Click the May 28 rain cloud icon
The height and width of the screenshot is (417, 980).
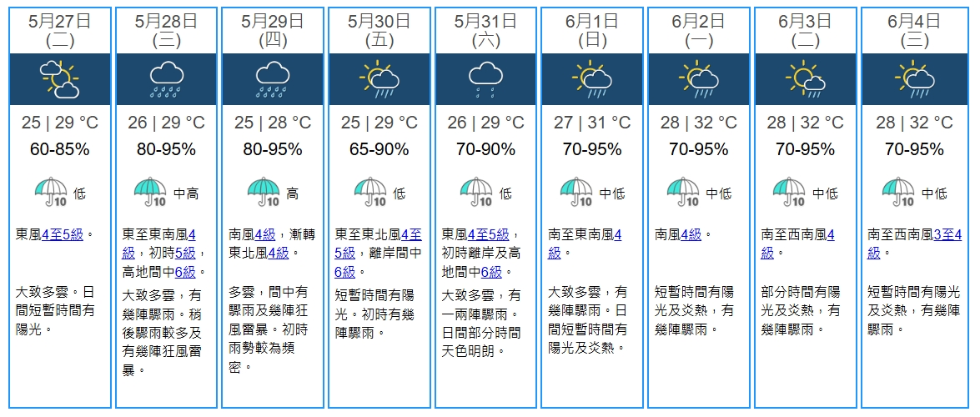coord(166,79)
